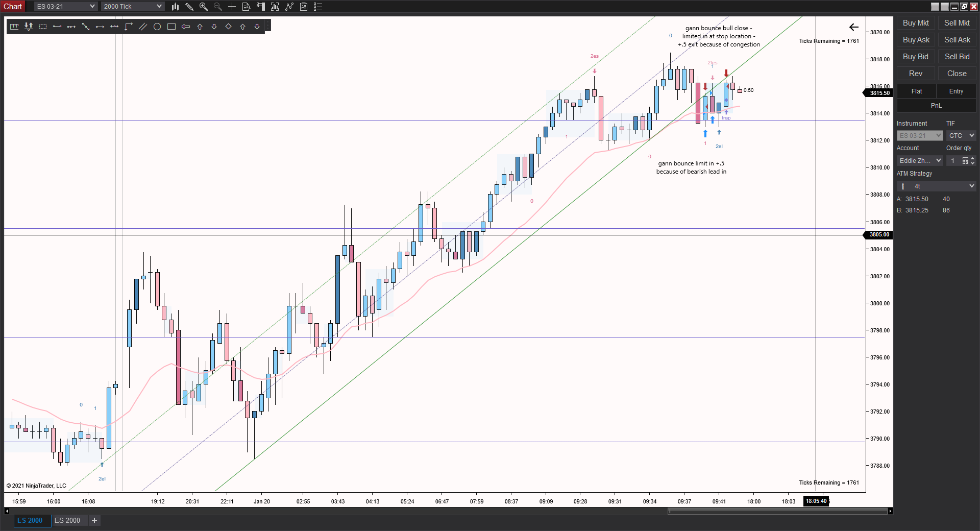Click the horizontal scrollbar left arrow
The image size is (980, 531).
pos(7,511)
